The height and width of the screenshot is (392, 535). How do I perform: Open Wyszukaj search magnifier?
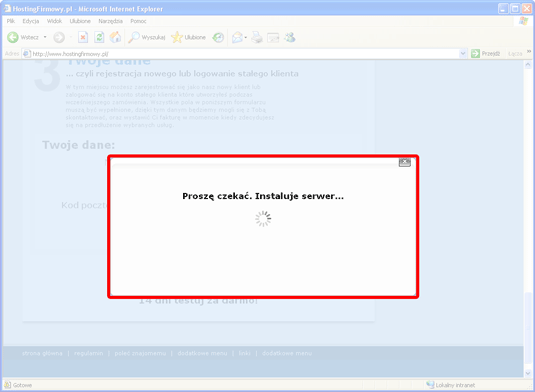click(147, 37)
